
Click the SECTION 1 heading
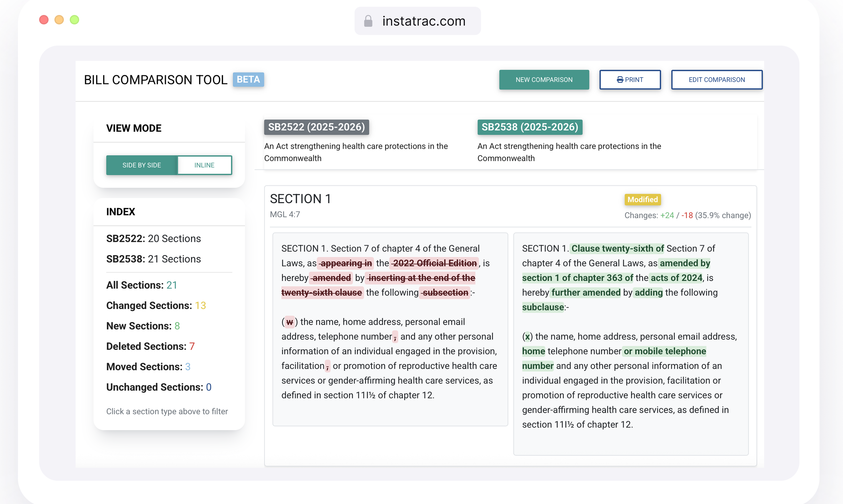pyautogui.click(x=300, y=199)
